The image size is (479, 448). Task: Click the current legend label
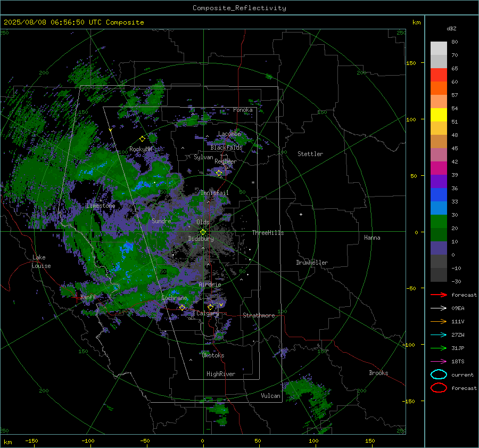coord(463,374)
